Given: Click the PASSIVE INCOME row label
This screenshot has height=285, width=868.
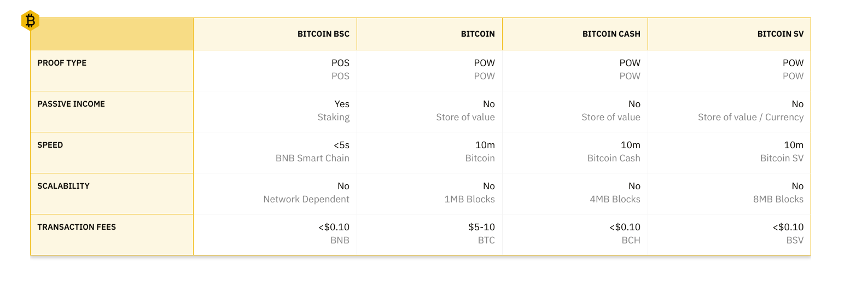Looking at the screenshot, I should 71,104.
